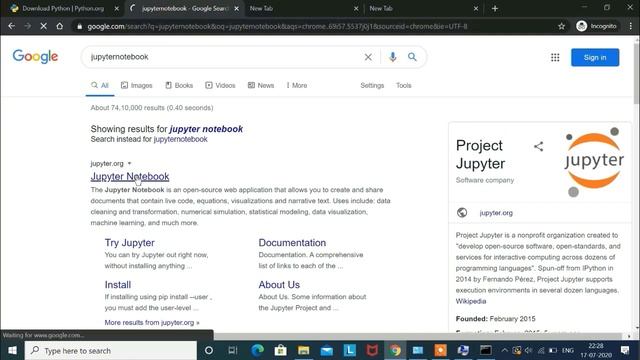Image resolution: width=640 pixels, height=360 pixels.
Task: Open search Settings
Action: (372, 85)
